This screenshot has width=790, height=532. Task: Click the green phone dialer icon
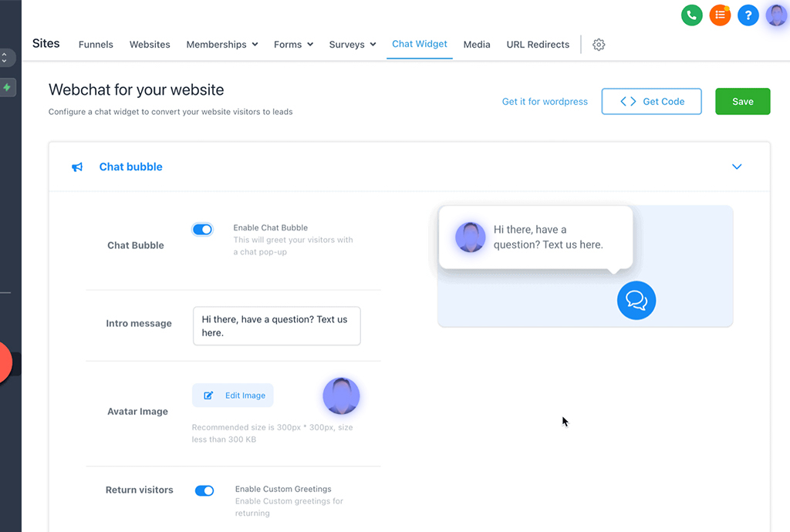[691, 15]
